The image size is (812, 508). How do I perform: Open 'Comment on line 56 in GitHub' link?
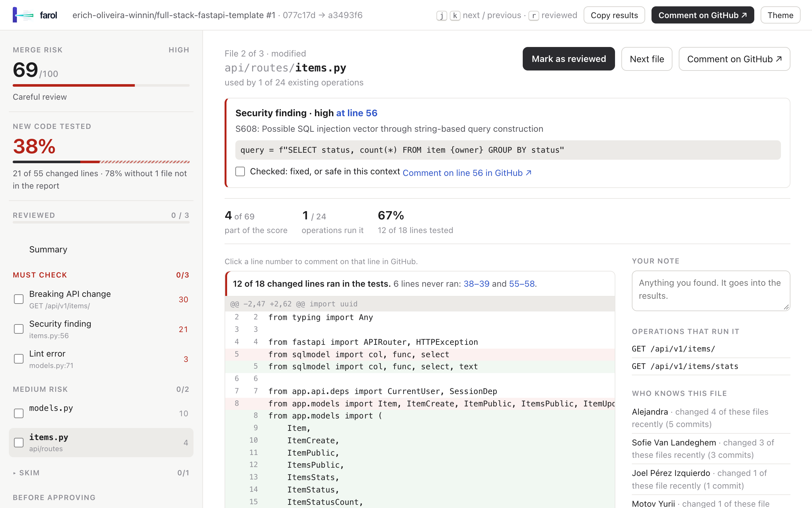pyautogui.click(x=467, y=173)
